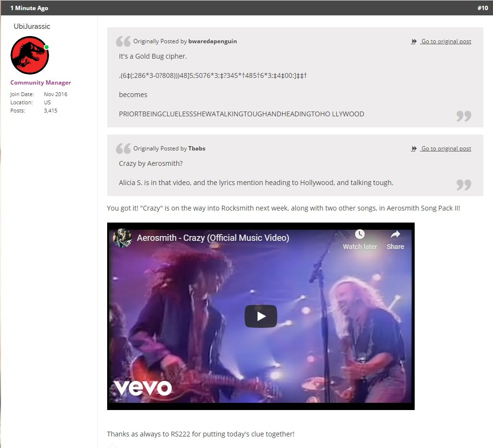Click UbiJurassic's green online status dot

[x=47, y=47]
